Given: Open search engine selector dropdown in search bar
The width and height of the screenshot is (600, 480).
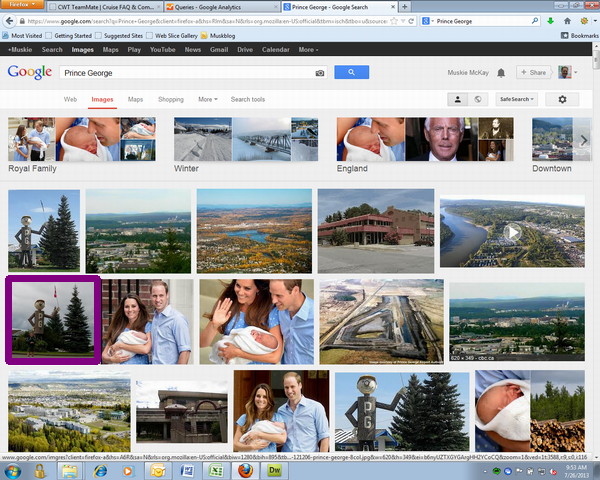Looking at the screenshot, I should (428, 21).
